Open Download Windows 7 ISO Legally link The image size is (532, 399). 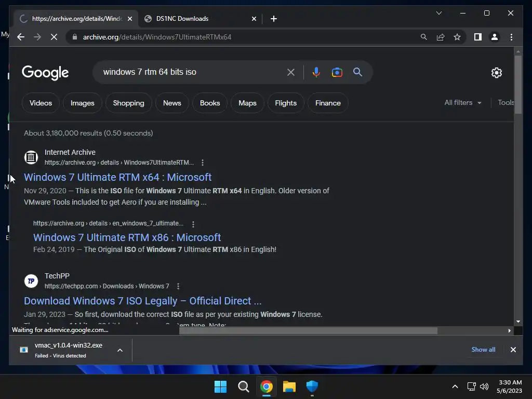click(x=142, y=301)
